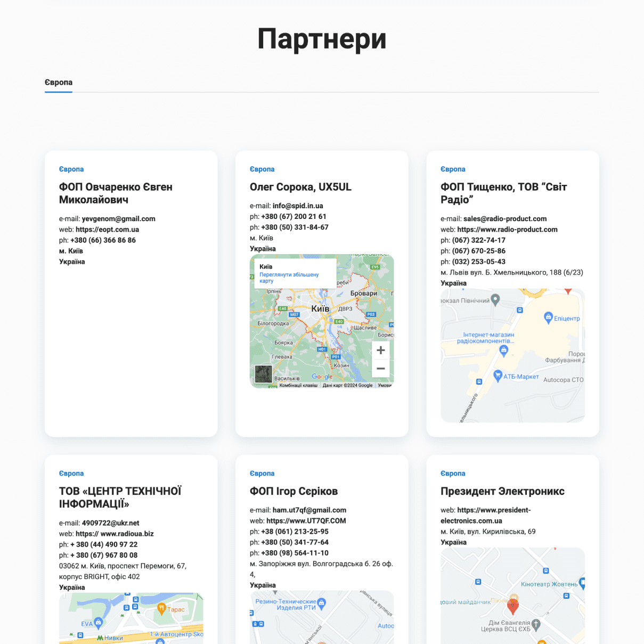644x644 pixels.
Task: Zoom in on the Kyiv map
Action: [x=380, y=350]
